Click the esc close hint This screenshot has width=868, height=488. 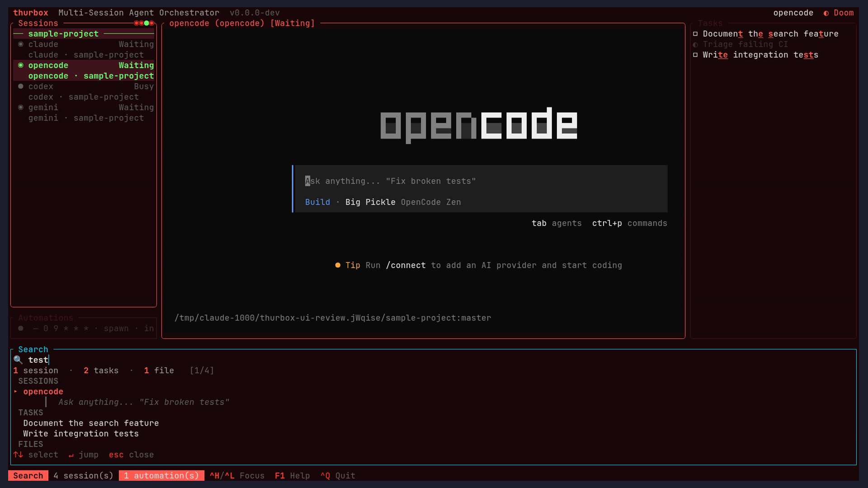[x=131, y=455]
